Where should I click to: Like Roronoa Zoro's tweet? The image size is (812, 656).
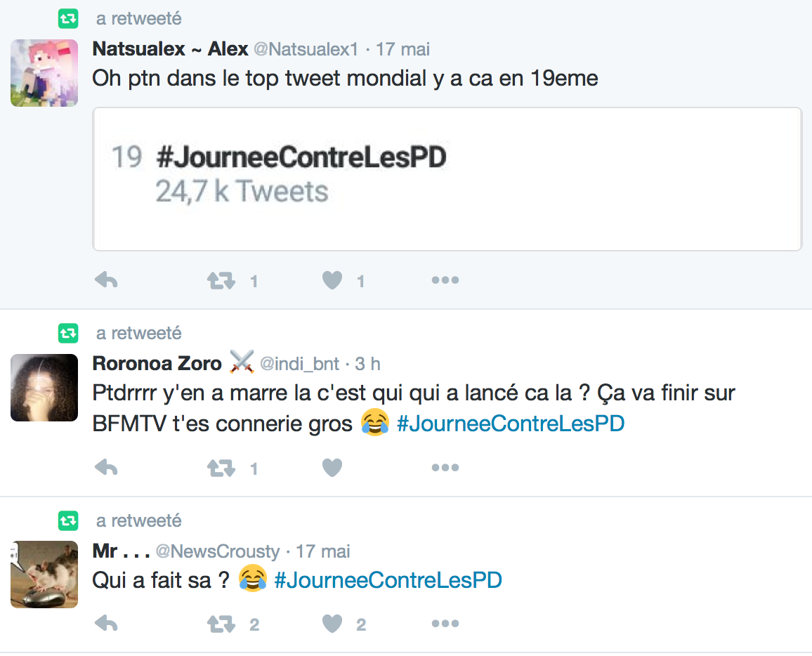[x=332, y=468]
